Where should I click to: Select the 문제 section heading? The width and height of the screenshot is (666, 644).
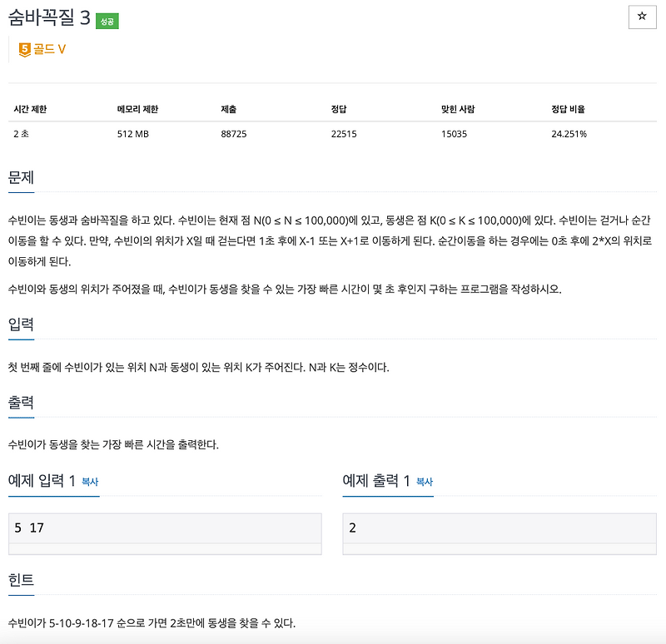point(19,176)
